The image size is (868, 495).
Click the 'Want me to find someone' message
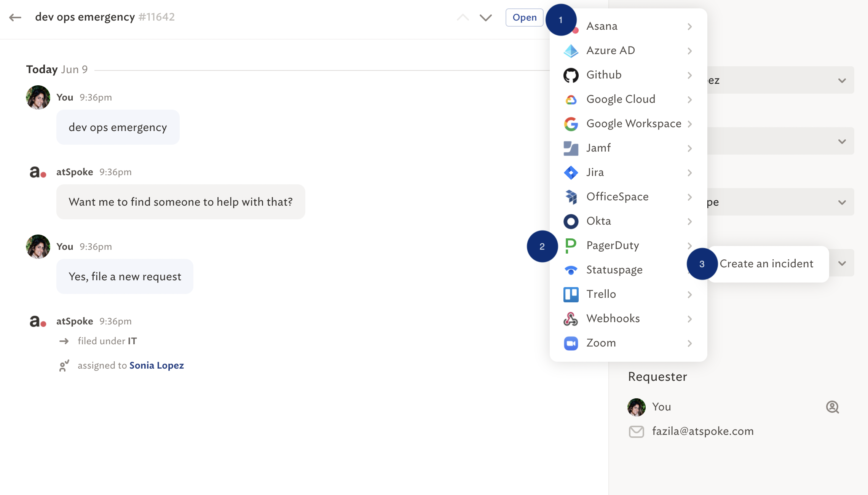tap(181, 202)
